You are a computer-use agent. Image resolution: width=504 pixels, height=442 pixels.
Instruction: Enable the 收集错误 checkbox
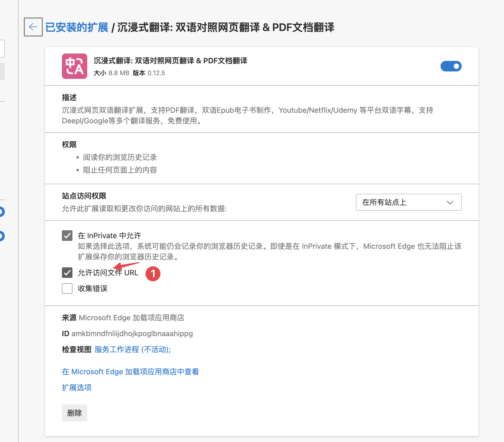67,288
